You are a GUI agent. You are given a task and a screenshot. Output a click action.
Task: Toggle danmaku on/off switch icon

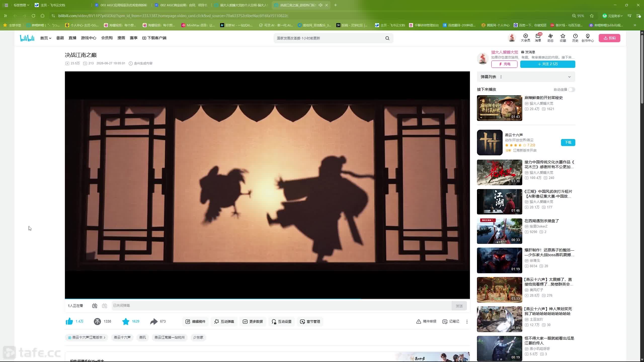(x=95, y=306)
